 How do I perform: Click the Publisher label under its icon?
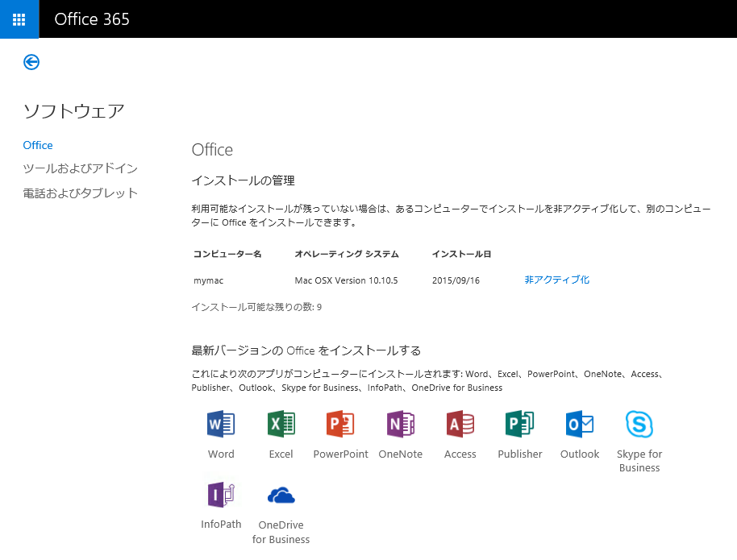(520, 454)
